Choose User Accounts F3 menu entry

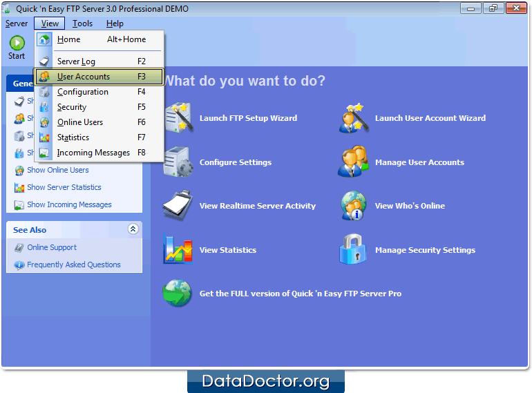coord(99,77)
